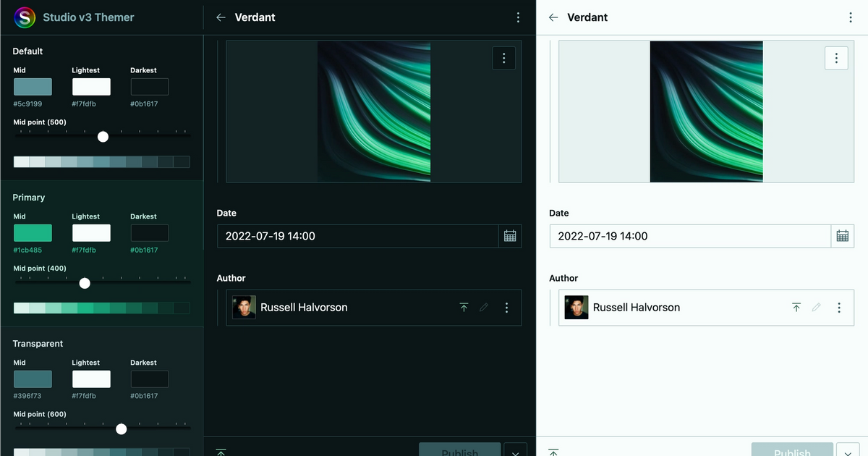Pick the Default Lightest color swatch
868x456 pixels.
(91, 87)
